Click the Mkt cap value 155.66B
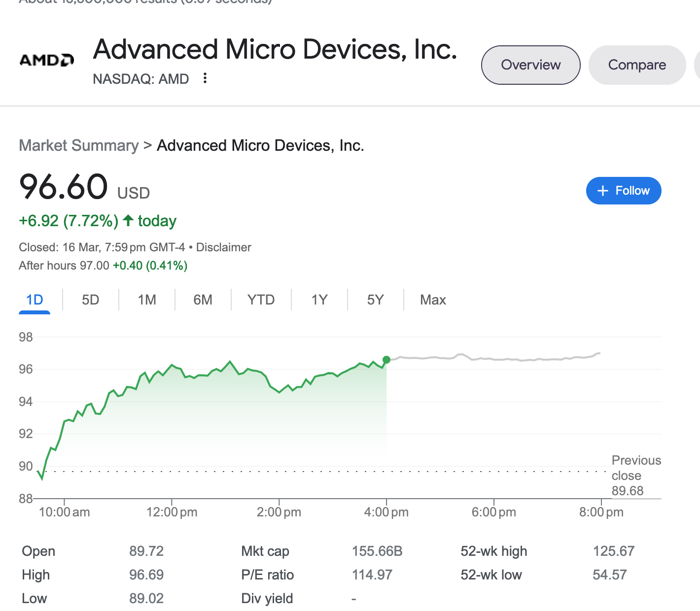The image size is (700, 611). click(x=377, y=551)
